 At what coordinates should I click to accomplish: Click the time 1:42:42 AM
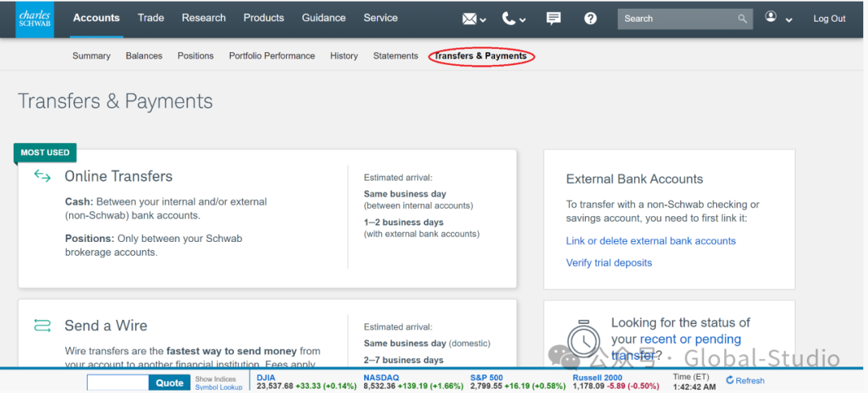point(694,387)
